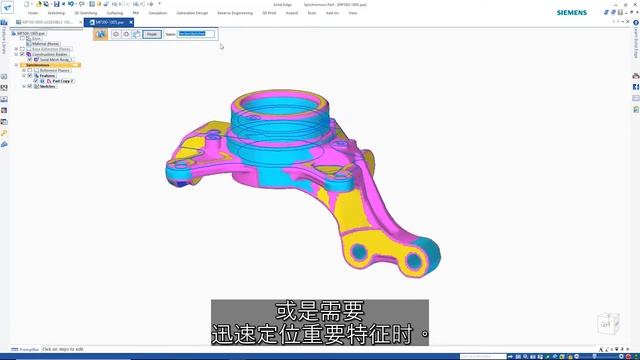
Task: Open the 3D Sketching ribbon tab
Action: (x=86, y=13)
